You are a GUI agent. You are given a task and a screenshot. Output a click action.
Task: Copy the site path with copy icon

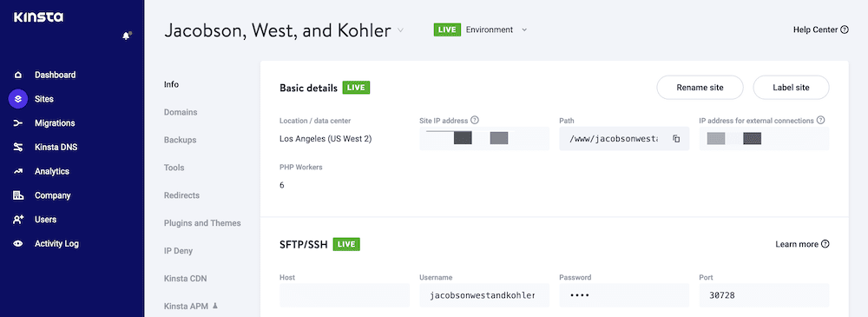(x=676, y=139)
